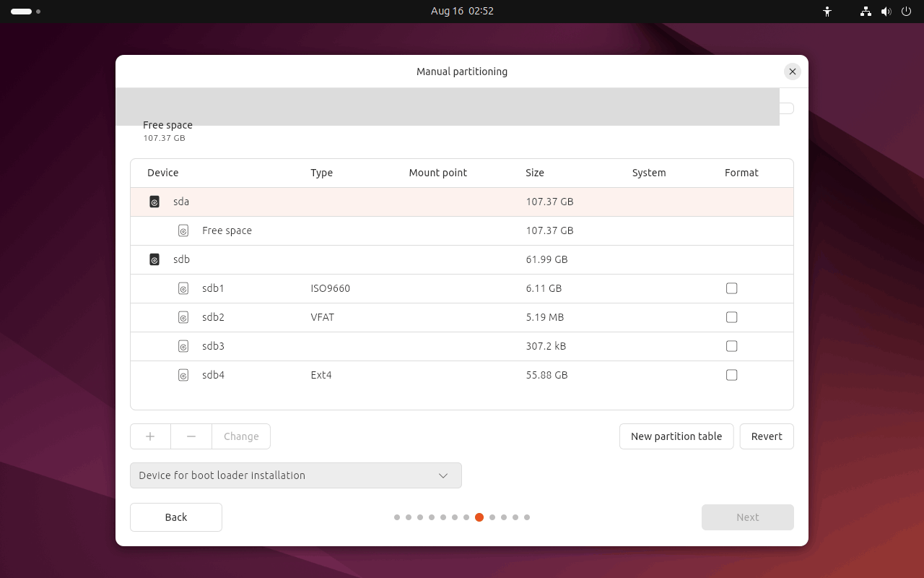Click the 55.88 GB size value
This screenshot has height=578, width=924.
[x=546, y=375]
